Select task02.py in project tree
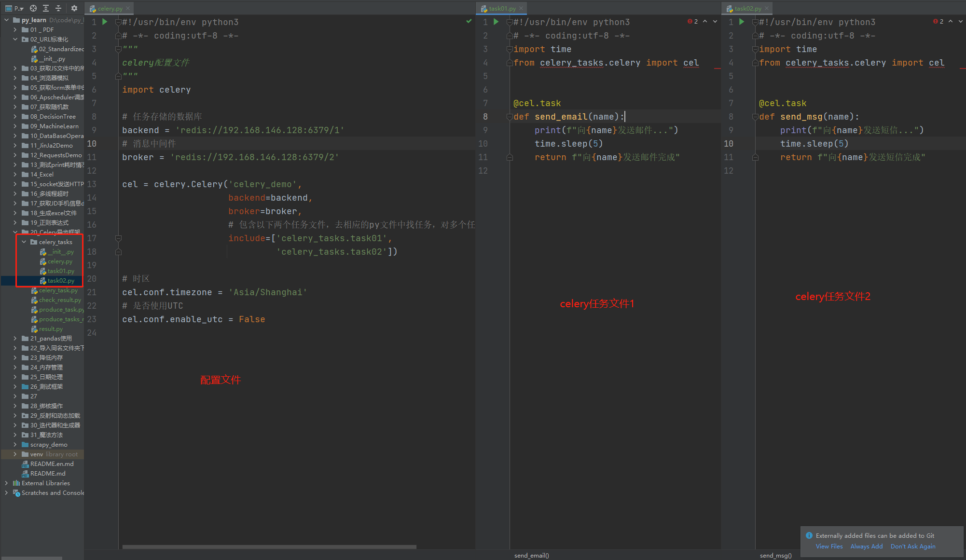The image size is (966, 560). [61, 280]
